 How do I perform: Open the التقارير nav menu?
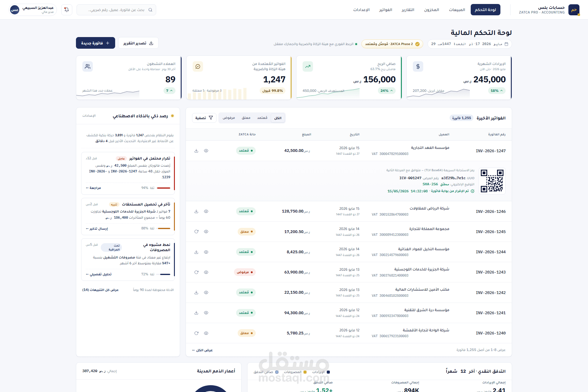(x=408, y=10)
